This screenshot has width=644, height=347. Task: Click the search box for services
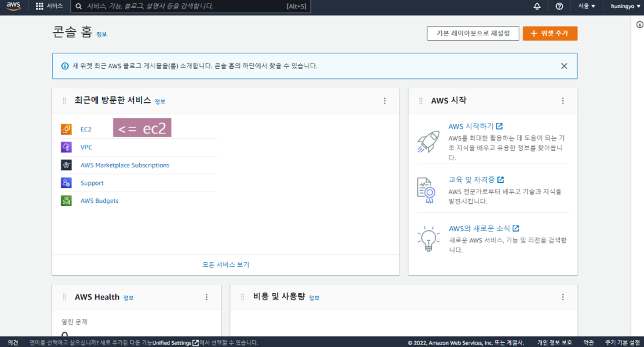(x=191, y=6)
